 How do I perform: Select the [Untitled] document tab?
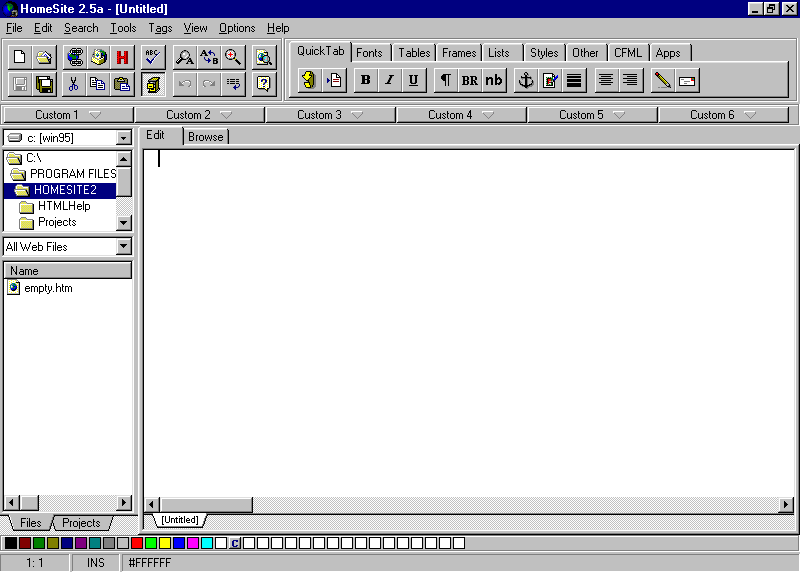180,520
